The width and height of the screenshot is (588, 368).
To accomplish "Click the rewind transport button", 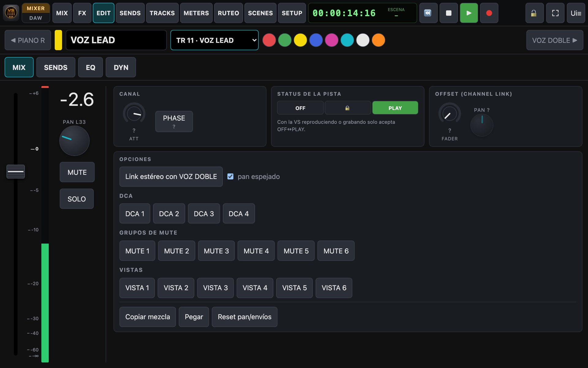I will [x=428, y=13].
